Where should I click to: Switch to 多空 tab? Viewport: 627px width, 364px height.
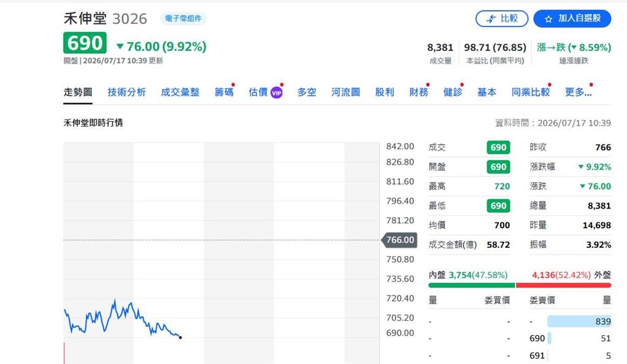coord(307,92)
